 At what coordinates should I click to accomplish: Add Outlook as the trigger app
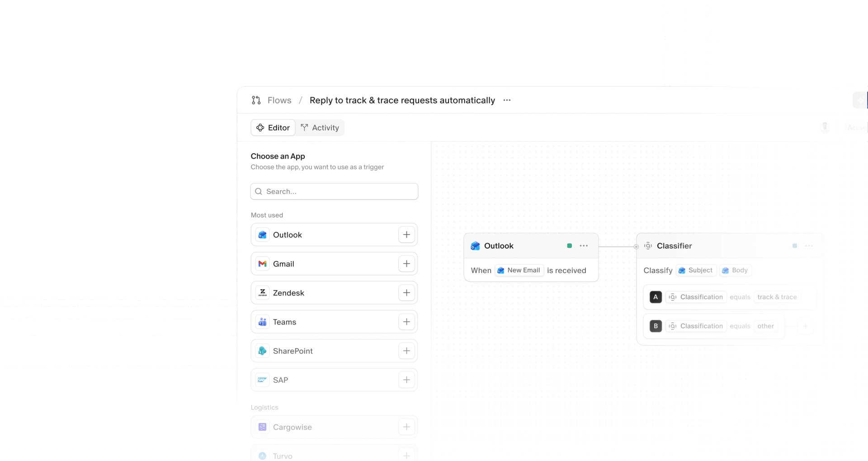(406, 235)
